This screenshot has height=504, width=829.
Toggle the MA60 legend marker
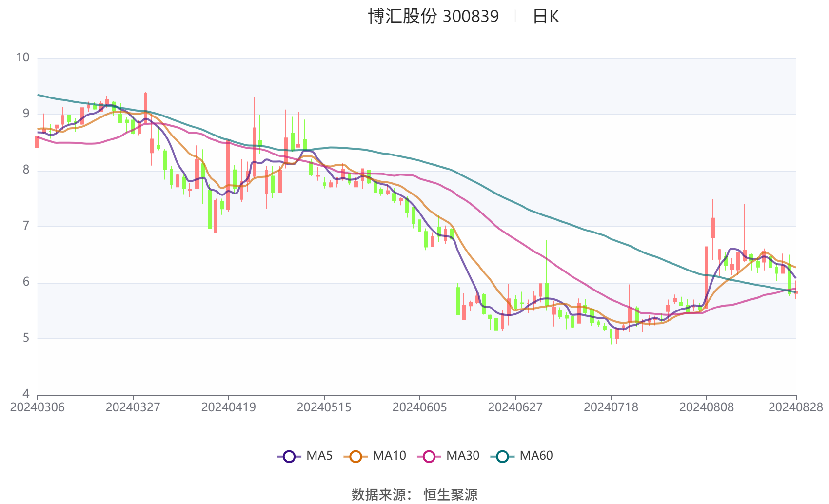click(502, 456)
